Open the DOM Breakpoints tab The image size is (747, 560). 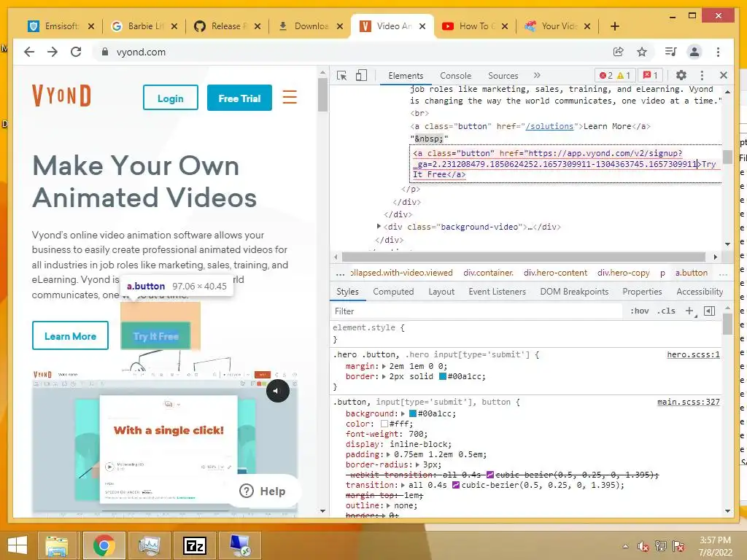pyautogui.click(x=574, y=292)
